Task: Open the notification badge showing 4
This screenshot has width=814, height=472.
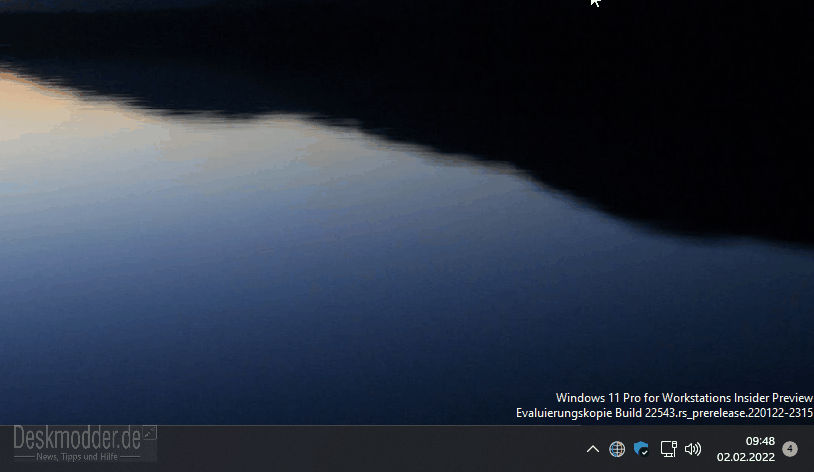Action: click(x=790, y=449)
